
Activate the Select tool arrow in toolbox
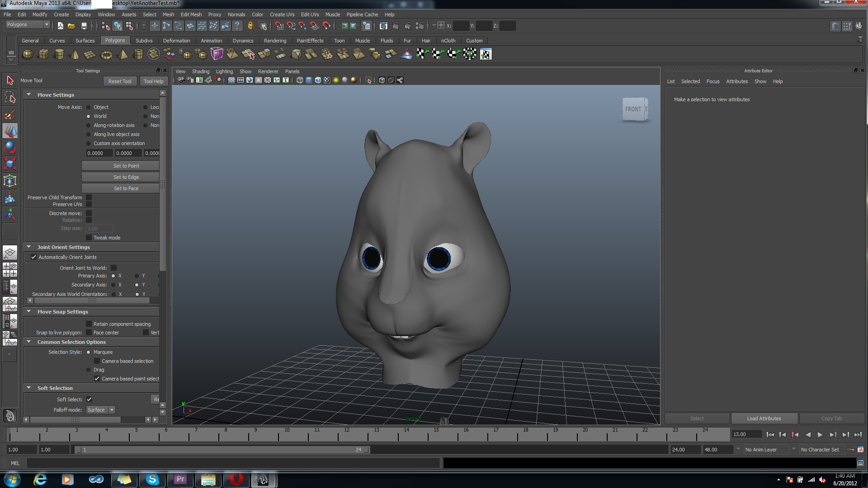pyautogui.click(x=10, y=81)
